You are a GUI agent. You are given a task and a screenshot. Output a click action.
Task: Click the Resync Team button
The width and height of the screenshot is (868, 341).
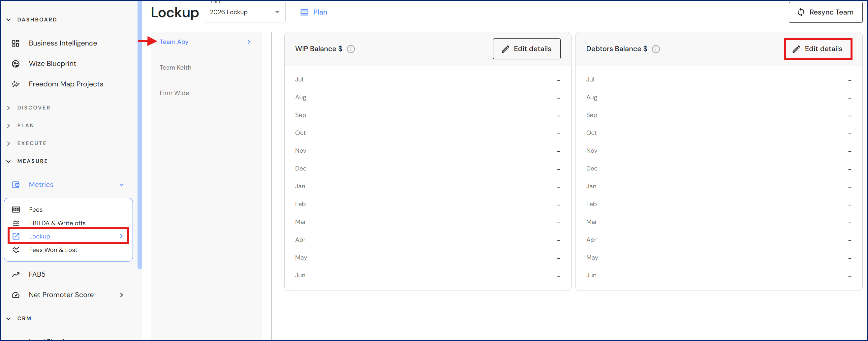point(825,12)
